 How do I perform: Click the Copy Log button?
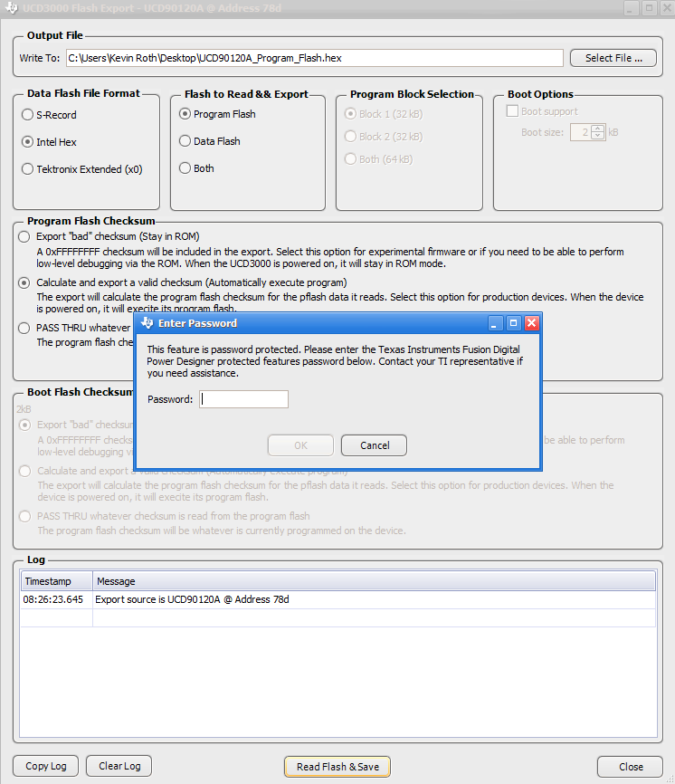tap(46, 766)
